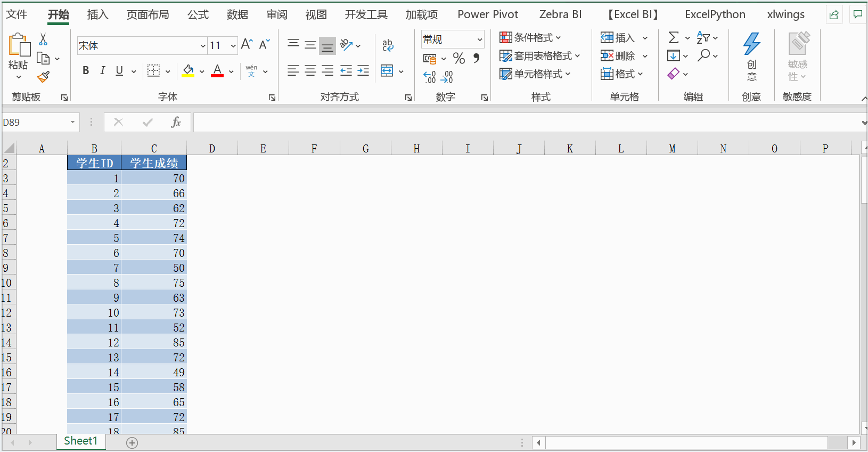Apply comma style number format

coord(477,58)
